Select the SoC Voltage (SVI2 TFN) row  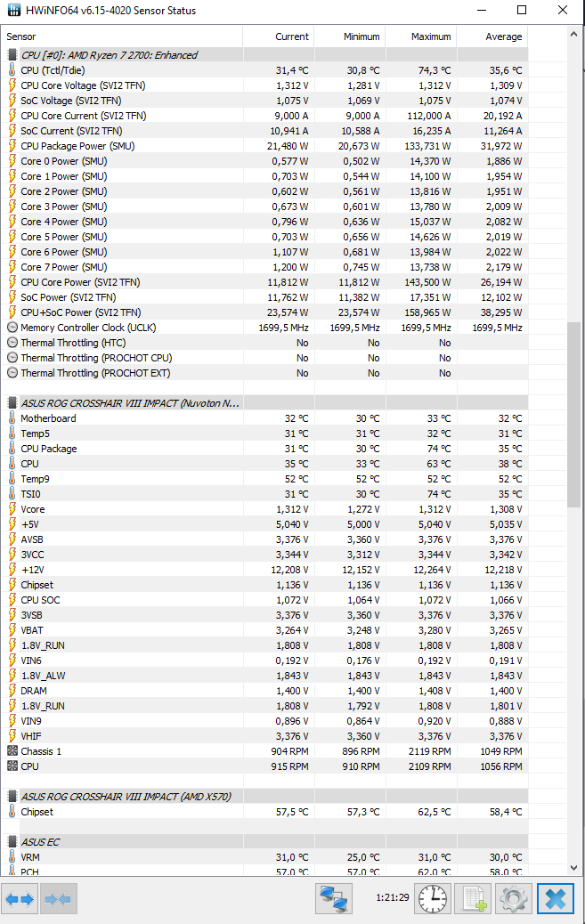click(264, 101)
